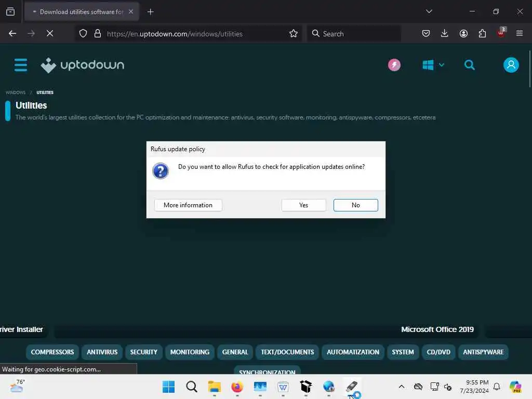The image size is (532, 399).
Task: Open SECURITY category
Action: (x=144, y=352)
